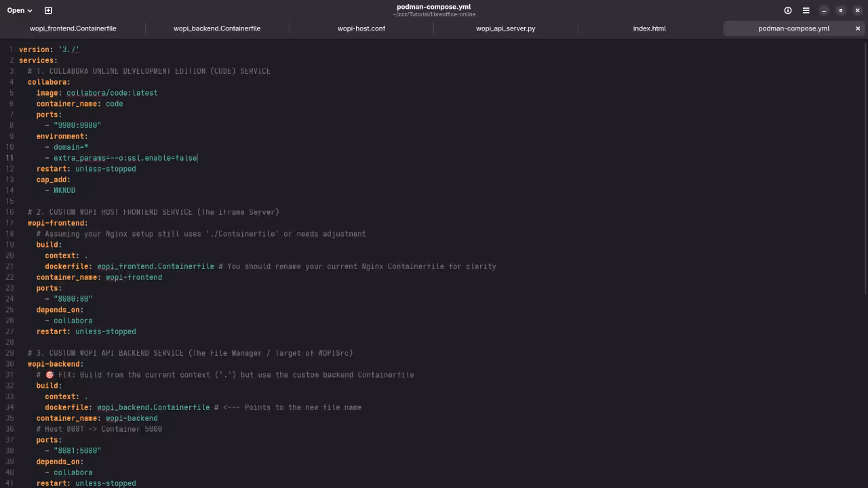Click the document properties info icon
Image resolution: width=868 pixels, height=488 pixels.
788,10
